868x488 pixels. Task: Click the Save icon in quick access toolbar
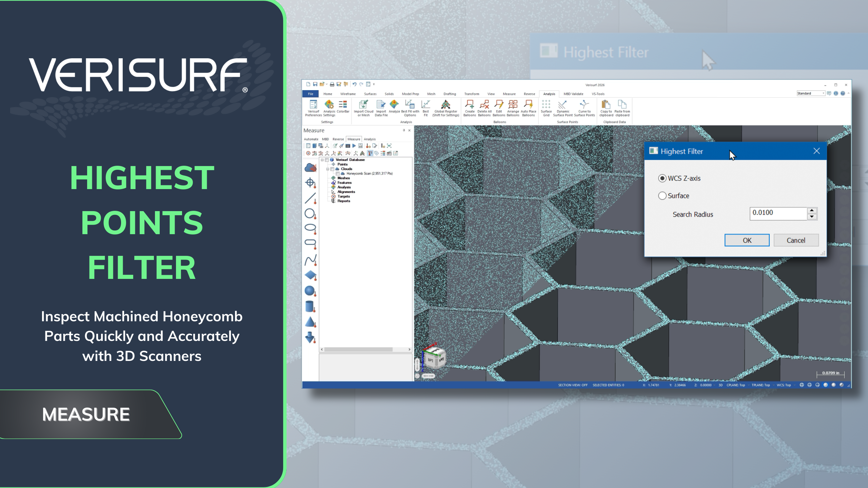315,84
